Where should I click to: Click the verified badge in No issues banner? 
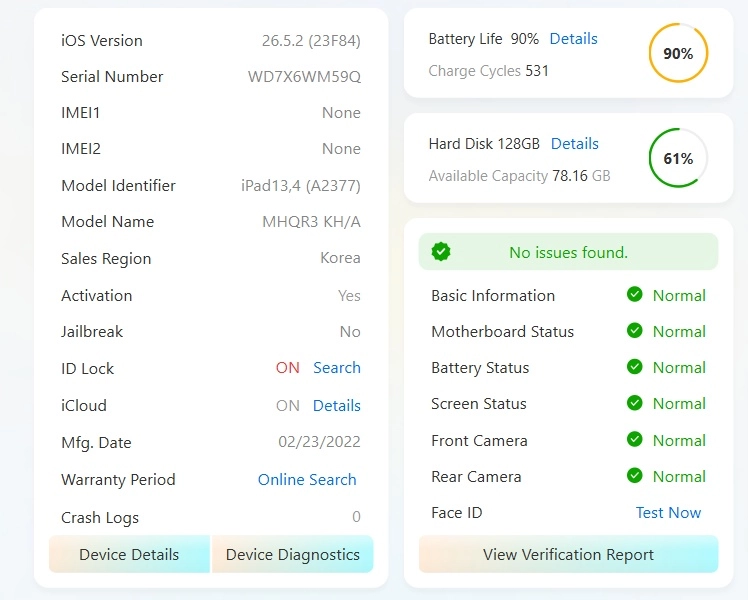click(441, 252)
